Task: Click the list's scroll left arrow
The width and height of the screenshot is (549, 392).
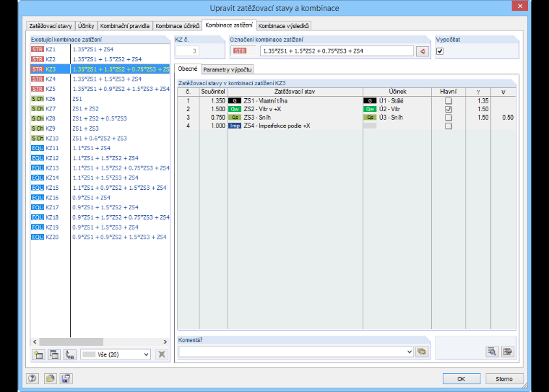Action: click(x=35, y=341)
